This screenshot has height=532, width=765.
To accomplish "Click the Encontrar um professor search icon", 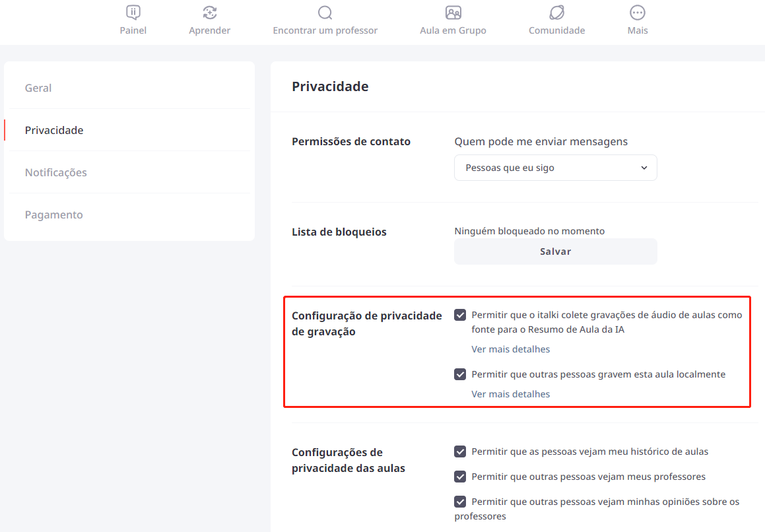I will tap(325, 13).
